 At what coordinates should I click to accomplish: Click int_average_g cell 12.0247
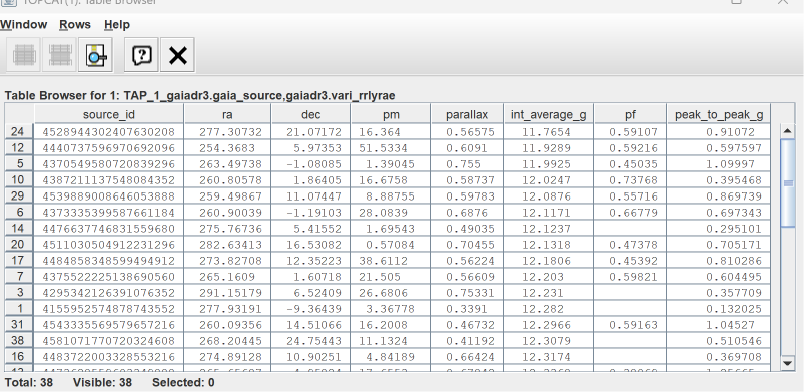coord(549,180)
